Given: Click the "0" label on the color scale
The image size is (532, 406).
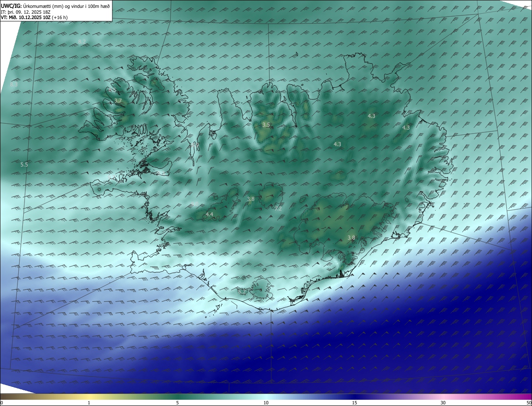Looking at the screenshot, I should [2, 403].
